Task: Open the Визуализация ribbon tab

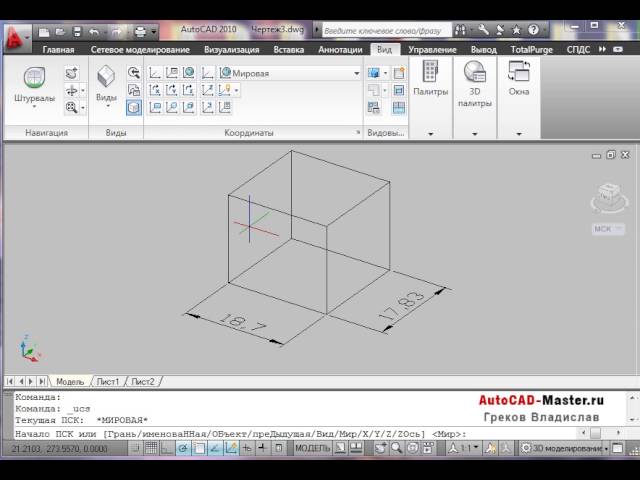Action: pos(232,49)
